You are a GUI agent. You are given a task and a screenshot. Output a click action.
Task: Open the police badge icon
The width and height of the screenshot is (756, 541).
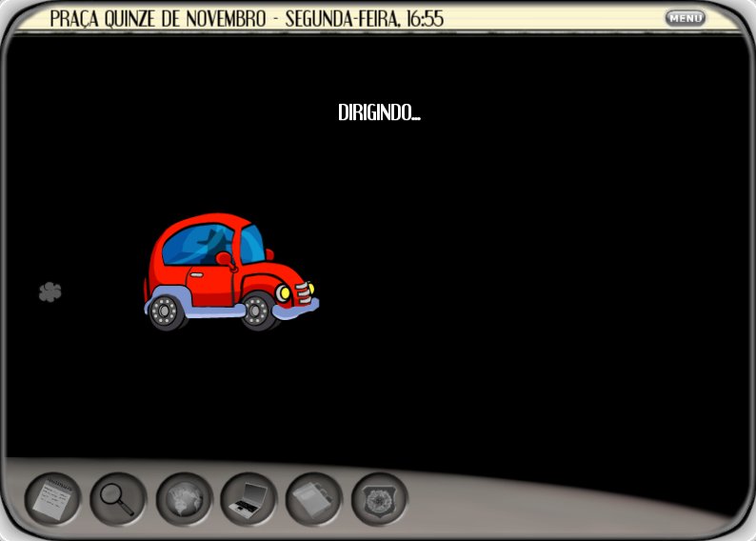click(380, 499)
